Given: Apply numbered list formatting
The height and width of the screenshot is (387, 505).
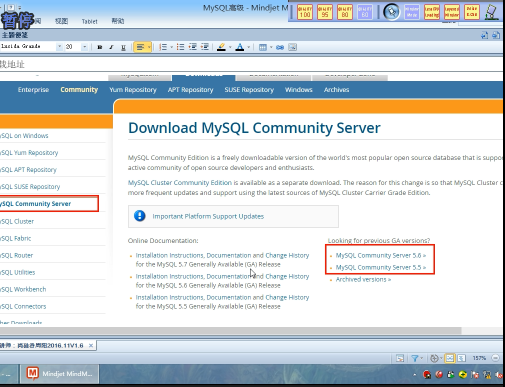Looking at the screenshot, I should (x=163, y=47).
